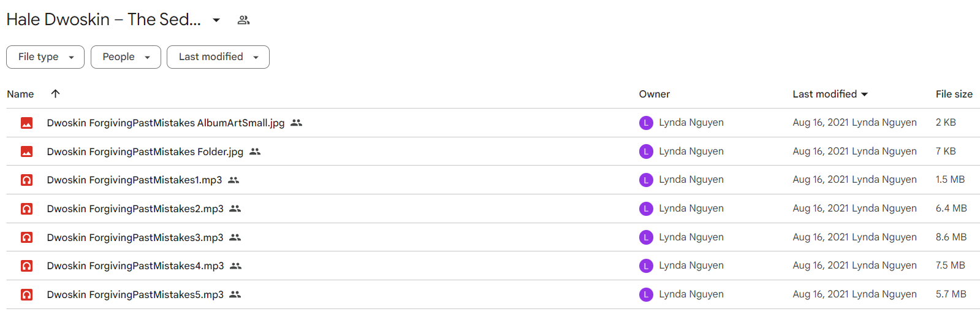980x314 pixels.
Task: Select the Dwoskin ForgivingPastMistakes4.mp3 file name
Action: point(135,266)
